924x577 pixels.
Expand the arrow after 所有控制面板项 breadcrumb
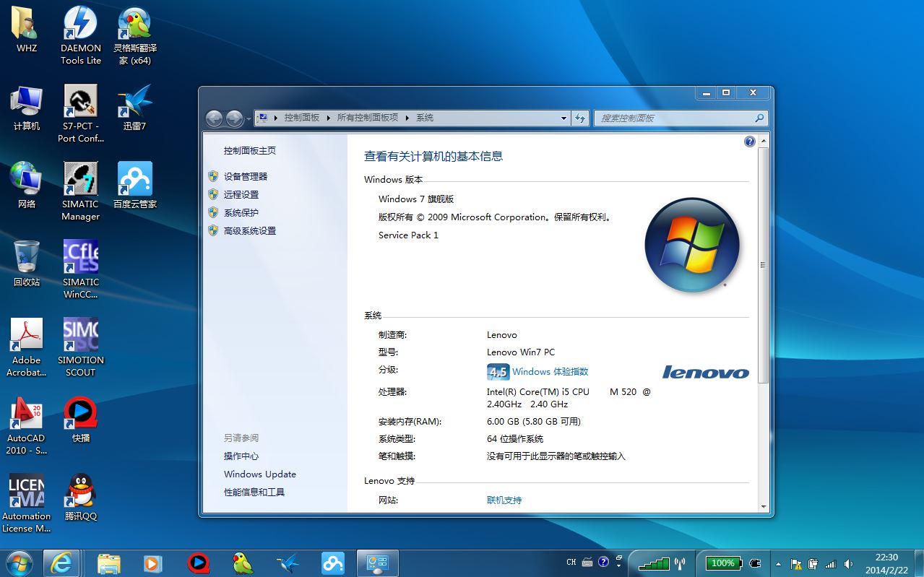407,118
